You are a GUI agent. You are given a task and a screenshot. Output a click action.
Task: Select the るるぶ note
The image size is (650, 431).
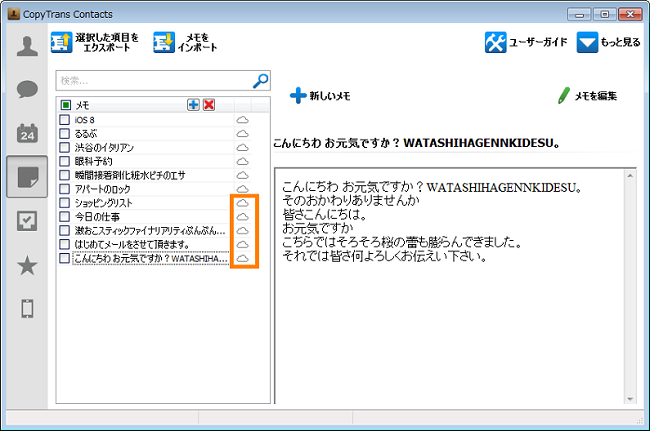86,133
